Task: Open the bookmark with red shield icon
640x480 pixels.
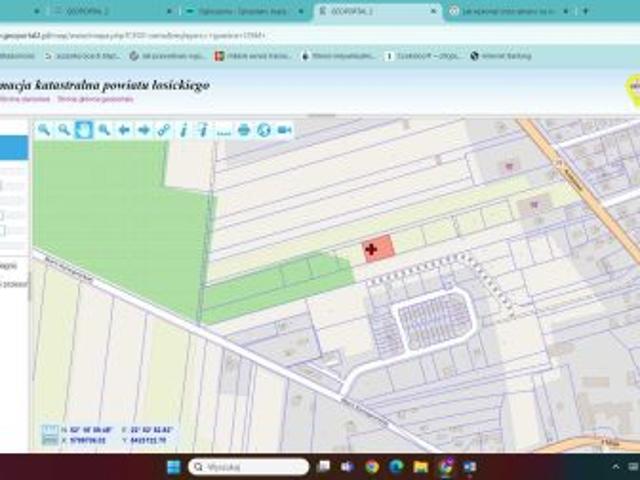Action: pyautogui.click(x=253, y=56)
